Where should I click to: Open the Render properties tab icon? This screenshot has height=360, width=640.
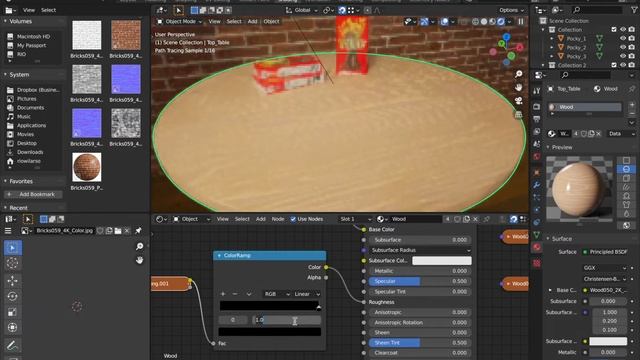pos(537,107)
